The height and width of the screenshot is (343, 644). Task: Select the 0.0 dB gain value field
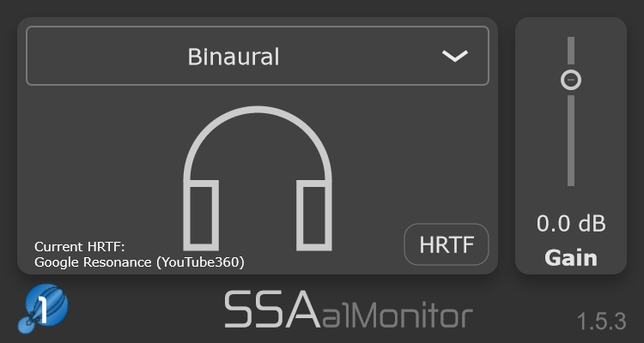(571, 224)
